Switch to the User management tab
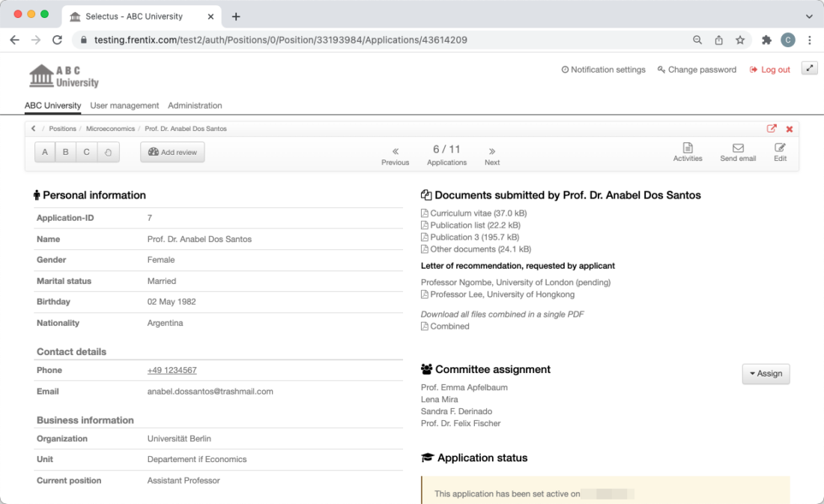The image size is (824, 504). click(x=123, y=106)
